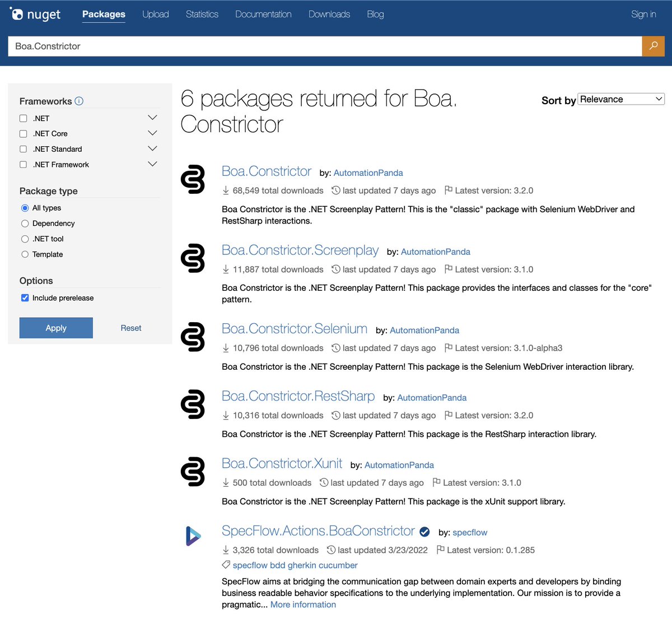Click AutomationPanda author beside Boa.Constrictor.Xunit
The image size is (672, 619).
(x=399, y=465)
